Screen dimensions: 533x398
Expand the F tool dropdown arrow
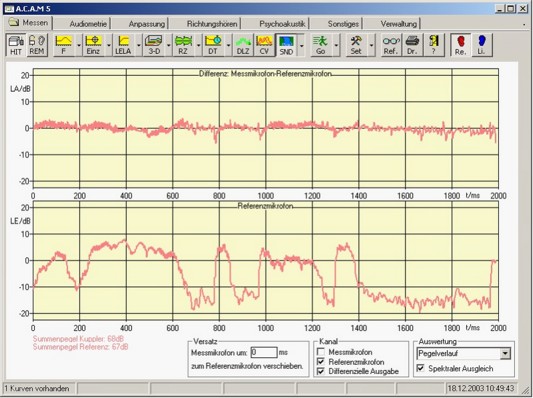coord(79,45)
